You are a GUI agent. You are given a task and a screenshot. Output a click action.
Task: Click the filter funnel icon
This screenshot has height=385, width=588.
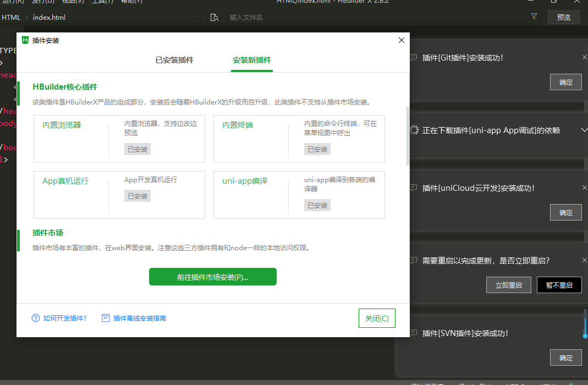coord(534,16)
